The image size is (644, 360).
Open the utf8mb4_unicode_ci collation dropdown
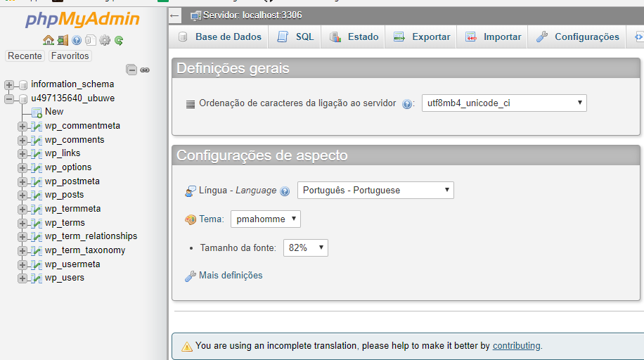coord(504,103)
